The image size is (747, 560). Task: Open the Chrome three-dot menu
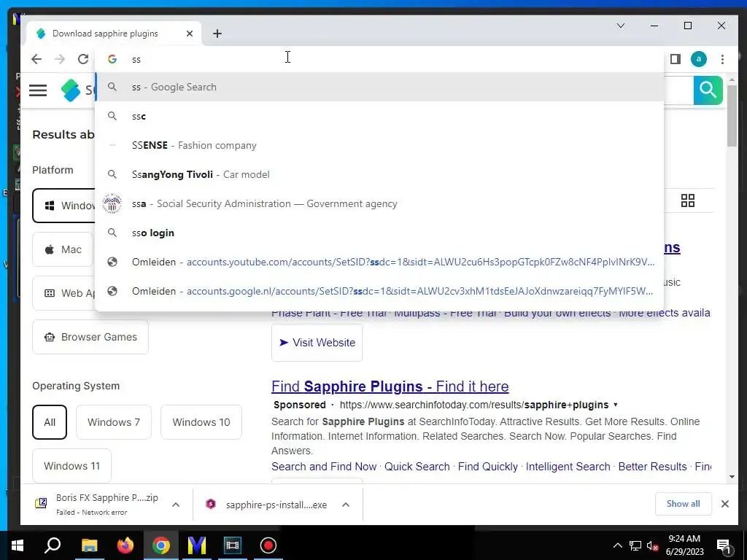(722, 59)
